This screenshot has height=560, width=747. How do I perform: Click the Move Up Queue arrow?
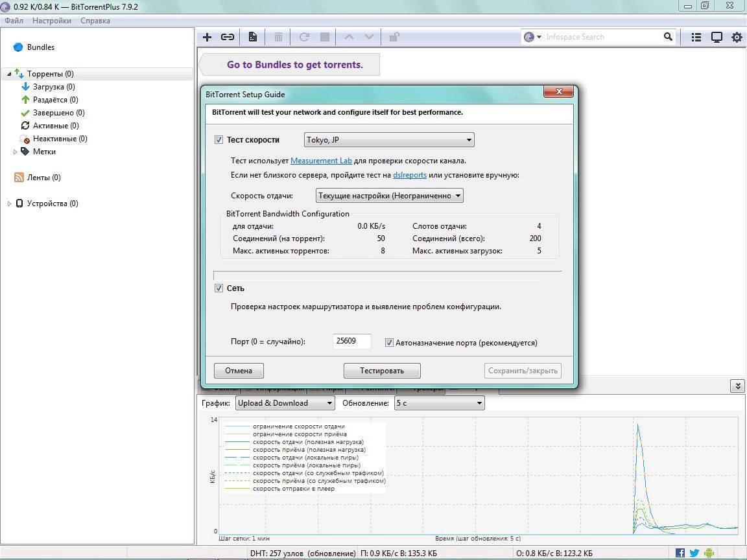click(x=349, y=37)
